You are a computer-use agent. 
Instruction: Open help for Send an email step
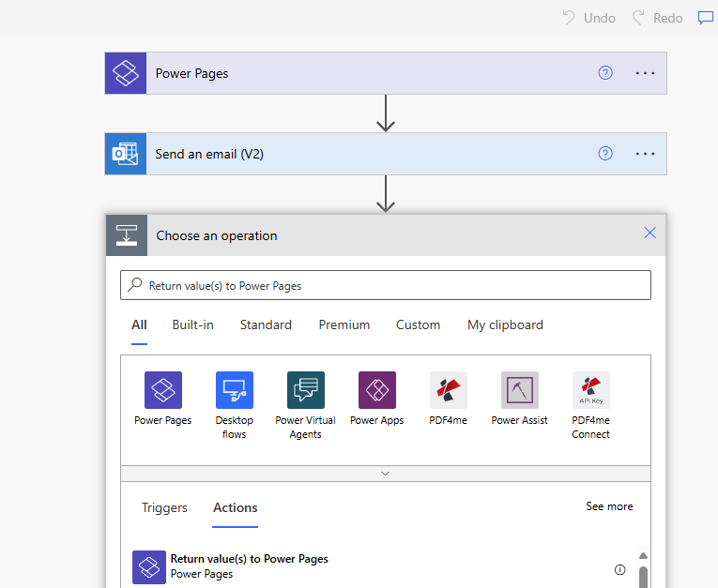click(x=605, y=154)
